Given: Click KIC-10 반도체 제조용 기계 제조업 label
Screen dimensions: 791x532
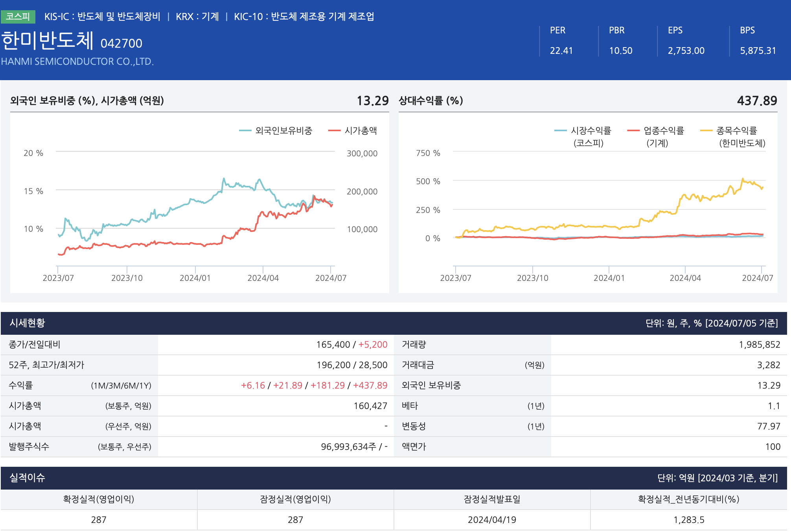Looking at the screenshot, I should tap(304, 17).
